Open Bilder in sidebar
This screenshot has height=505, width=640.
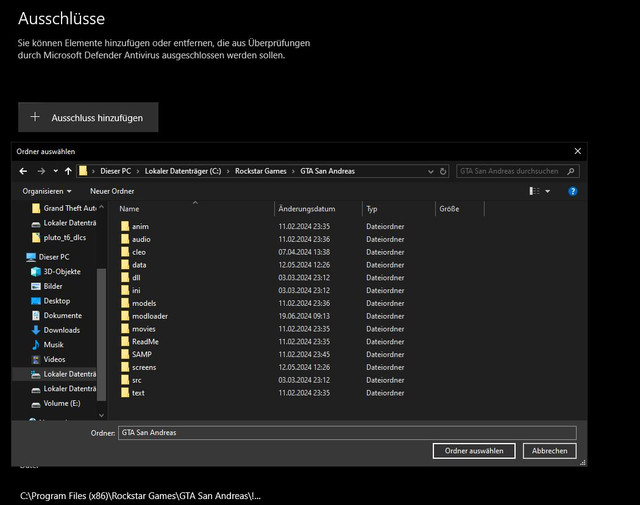pyautogui.click(x=47, y=286)
